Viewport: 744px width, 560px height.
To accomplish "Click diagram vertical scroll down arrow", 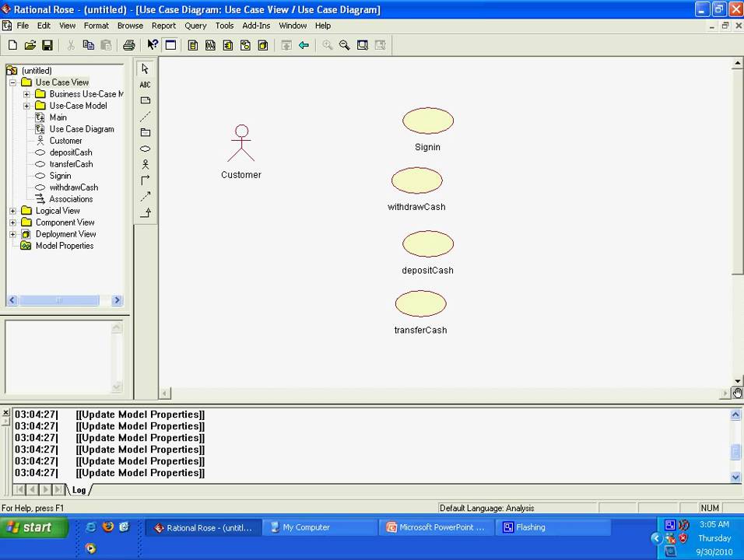I will (737, 381).
